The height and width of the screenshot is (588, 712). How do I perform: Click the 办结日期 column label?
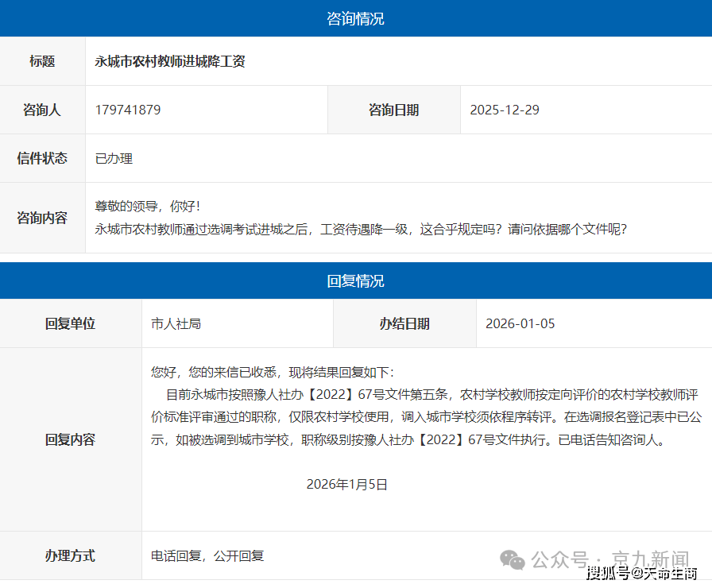pos(404,323)
